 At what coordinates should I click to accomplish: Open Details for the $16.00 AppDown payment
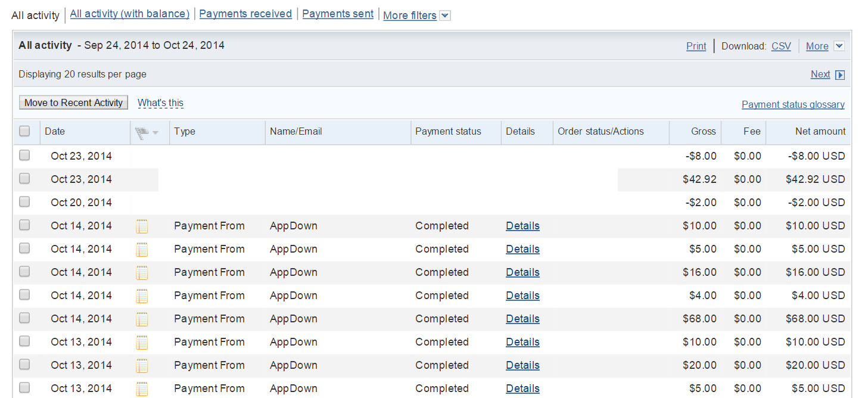(x=522, y=273)
